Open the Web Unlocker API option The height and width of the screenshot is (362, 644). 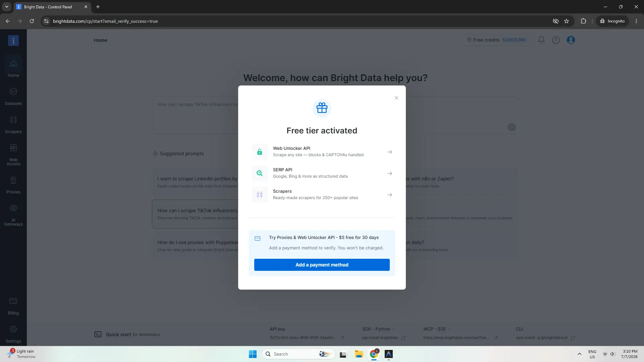322,152
